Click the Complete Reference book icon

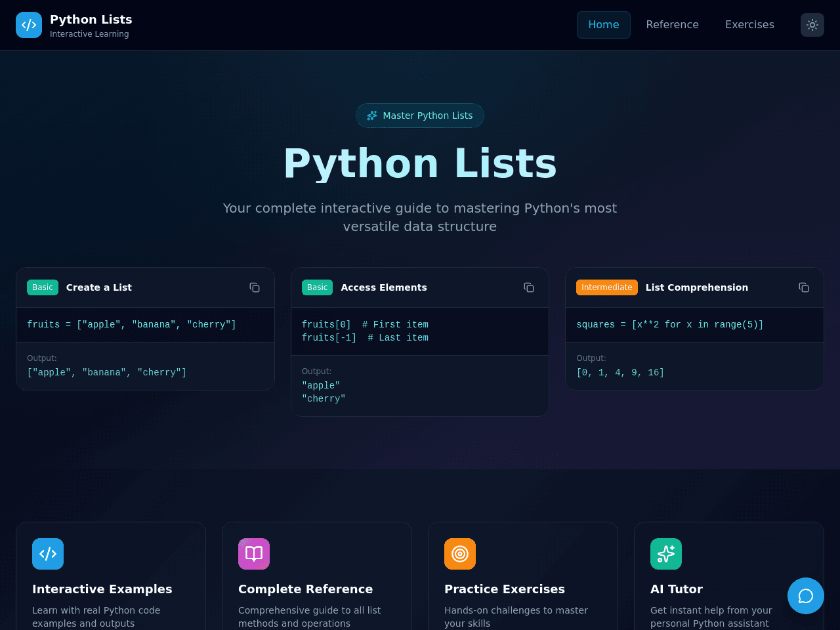(x=254, y=554)
